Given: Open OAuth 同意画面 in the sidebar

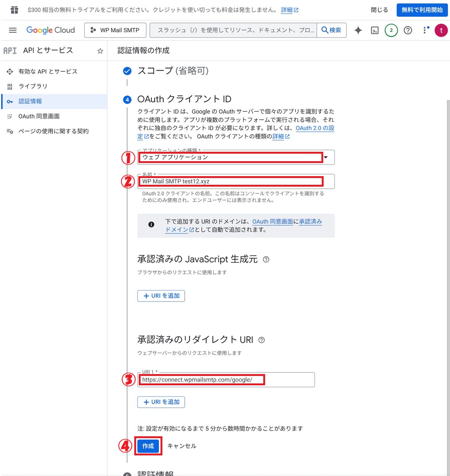Looking at the screenshot, I should click(x=39, y=116).
